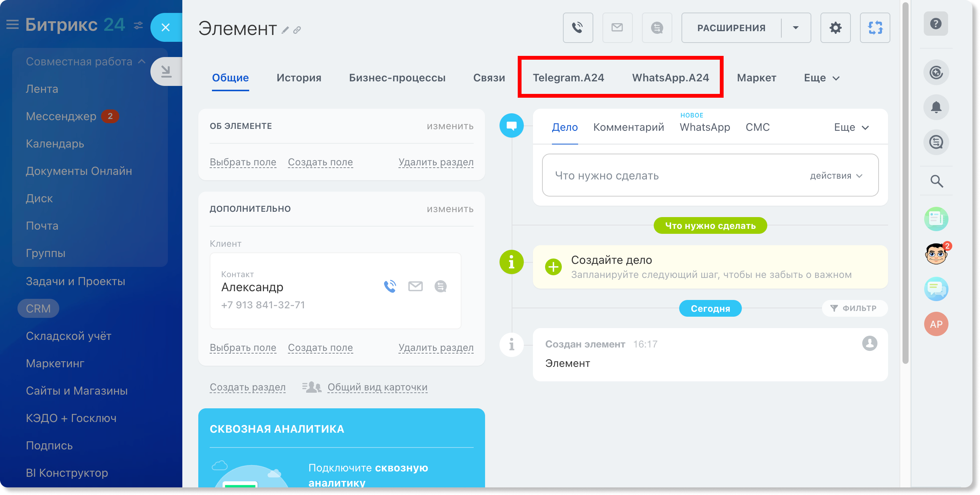Open the действия dropdown in activity field

click(836, 176)
